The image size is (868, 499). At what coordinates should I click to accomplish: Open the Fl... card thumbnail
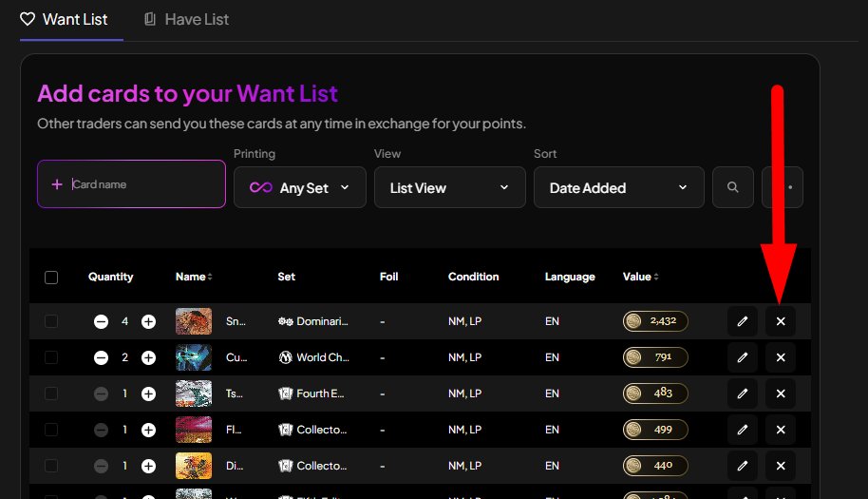pos(194,430)
